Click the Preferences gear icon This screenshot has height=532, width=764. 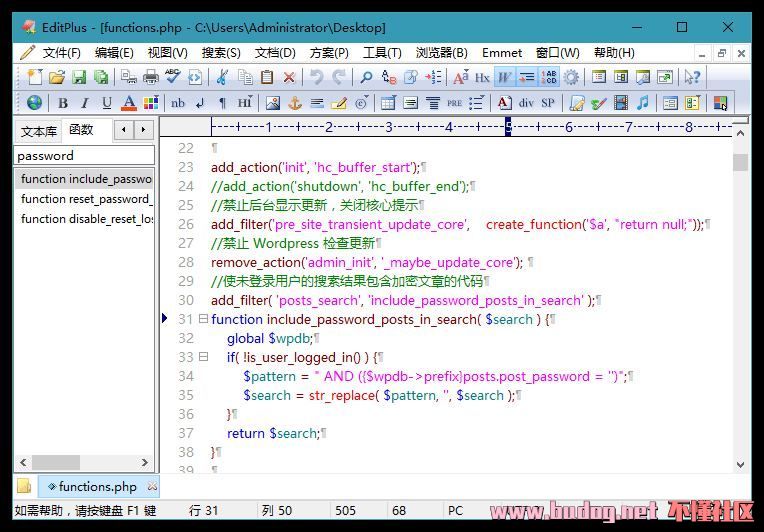[571, 77]
